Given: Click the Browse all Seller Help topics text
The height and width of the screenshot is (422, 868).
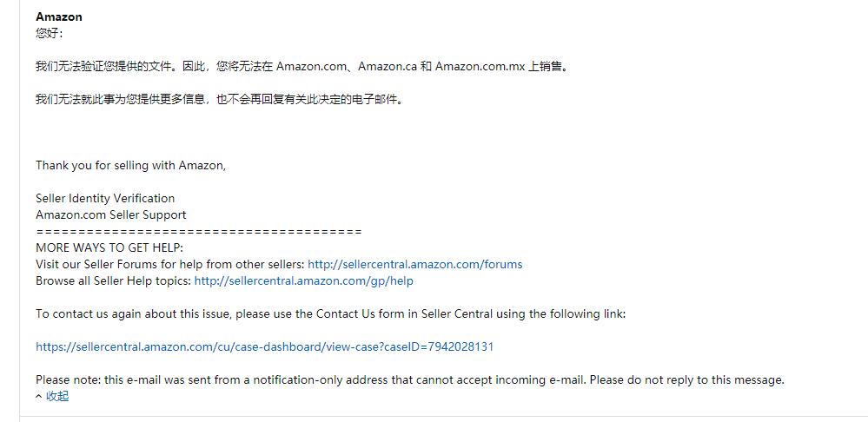Looking at the screenshot, I should [x=114, y=281].
